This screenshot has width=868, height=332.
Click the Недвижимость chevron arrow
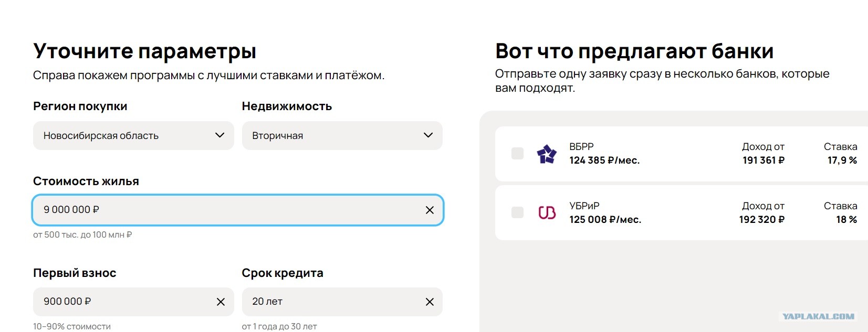click(x=428, y=135)
